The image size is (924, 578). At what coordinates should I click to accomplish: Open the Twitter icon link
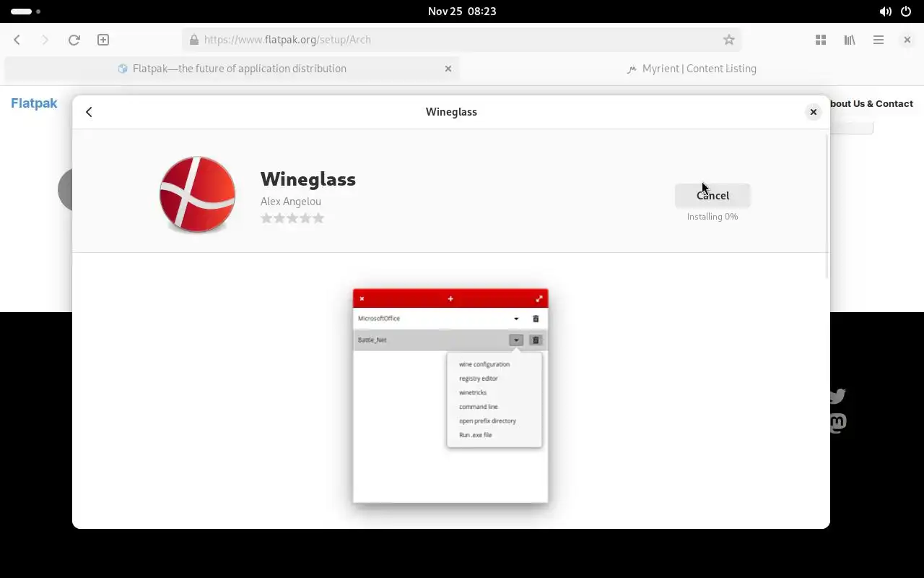click(x=837, y=396)
